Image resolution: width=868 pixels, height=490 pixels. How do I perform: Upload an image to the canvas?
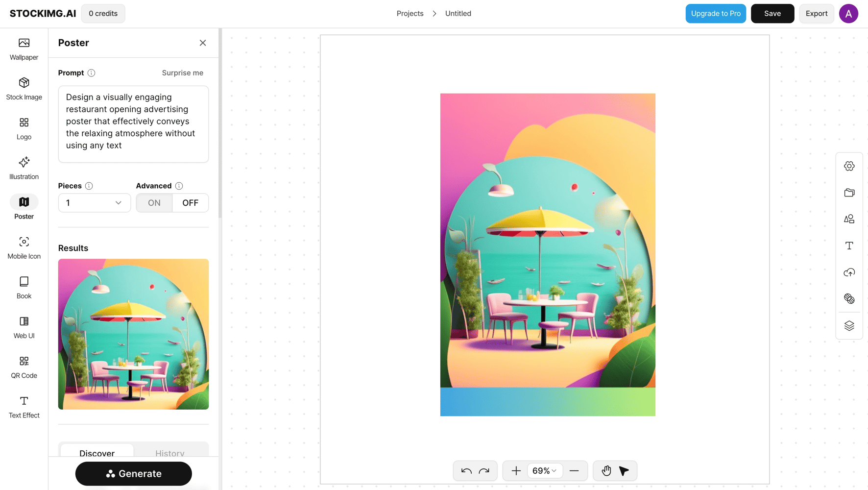849,272
